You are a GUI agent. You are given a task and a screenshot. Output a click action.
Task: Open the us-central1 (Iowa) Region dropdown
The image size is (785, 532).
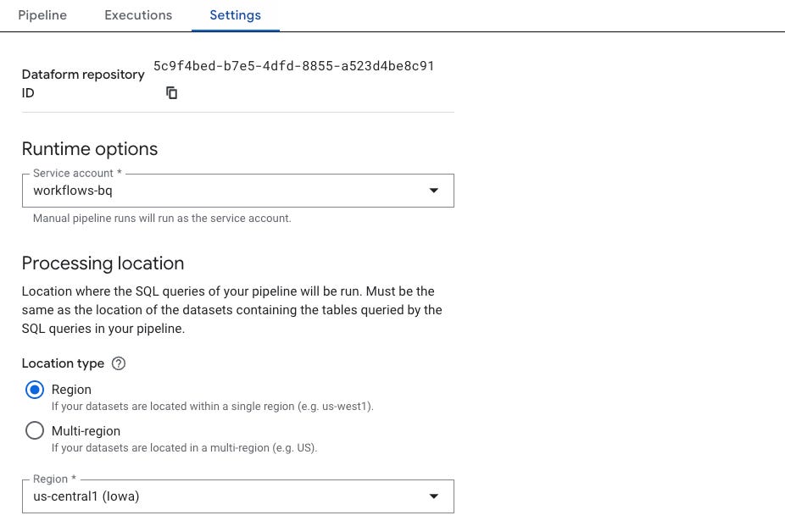[229, 496]
